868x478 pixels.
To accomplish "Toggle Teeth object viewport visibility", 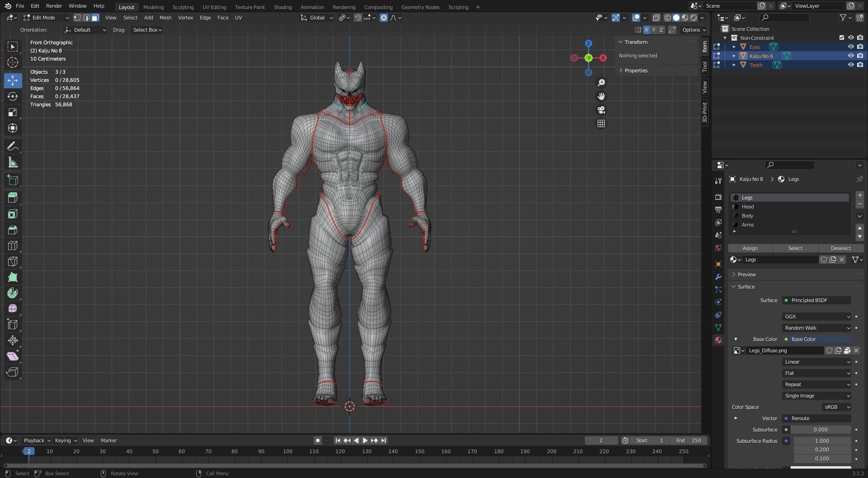I will (850, 65).
